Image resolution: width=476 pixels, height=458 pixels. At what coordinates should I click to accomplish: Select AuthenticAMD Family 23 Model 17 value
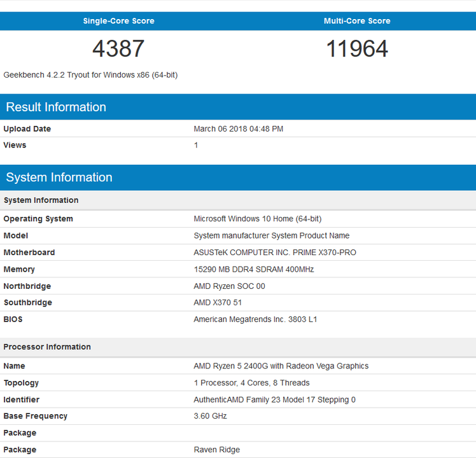(x=274, y=399)
